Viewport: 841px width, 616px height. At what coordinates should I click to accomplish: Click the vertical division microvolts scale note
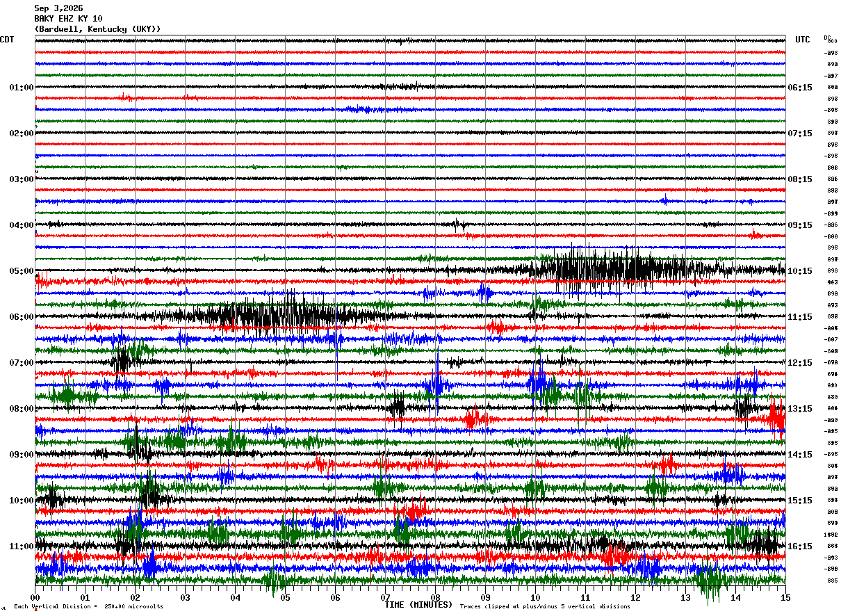pyautogui.click(x=88, y=606)
